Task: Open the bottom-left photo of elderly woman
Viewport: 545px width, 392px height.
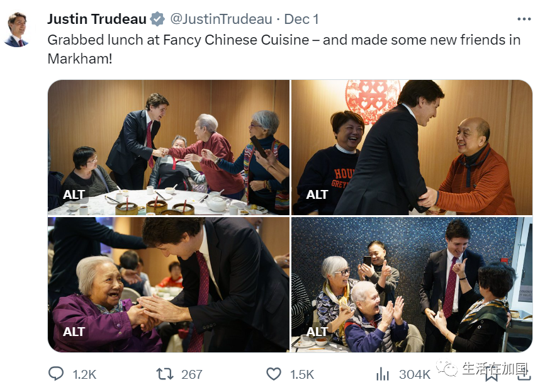Action: pos(169,284)
